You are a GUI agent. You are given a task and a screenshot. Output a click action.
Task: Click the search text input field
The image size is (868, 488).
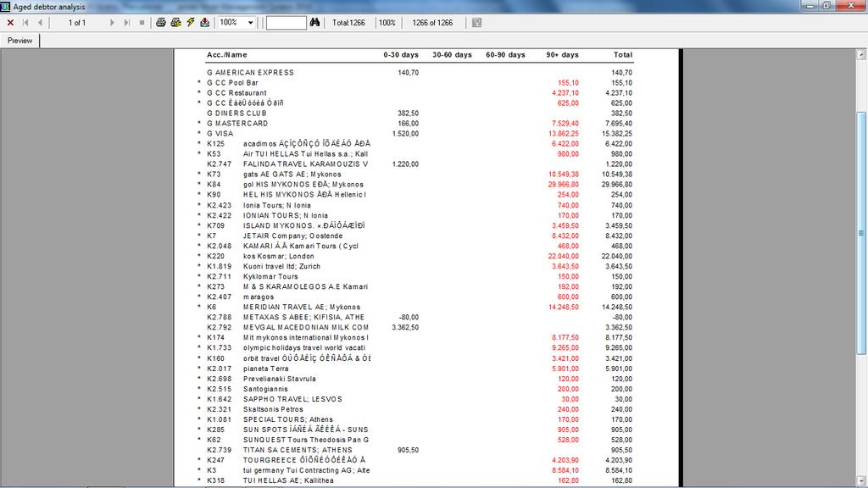[x=287, y=23]
